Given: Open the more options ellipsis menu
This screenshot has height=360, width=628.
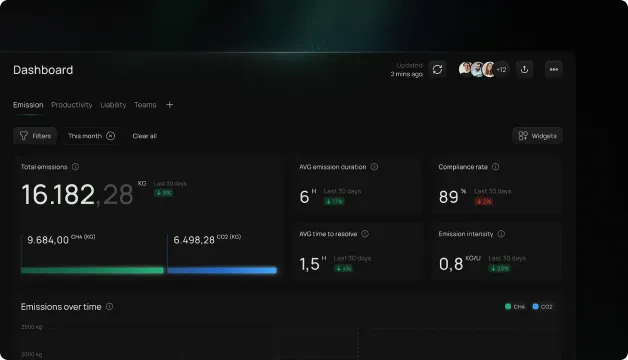Looking at the screenshot, I should [554, 69].
